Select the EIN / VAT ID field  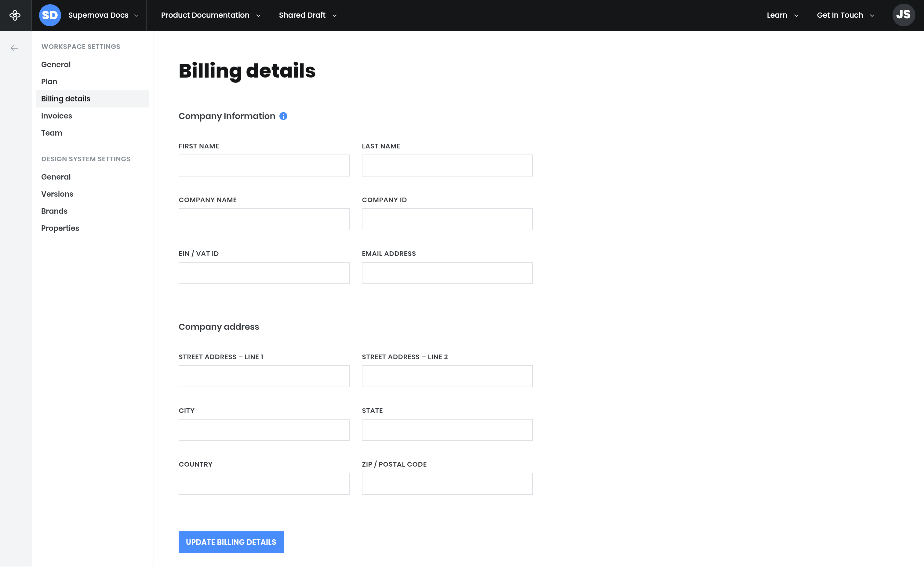pos(264,273)
